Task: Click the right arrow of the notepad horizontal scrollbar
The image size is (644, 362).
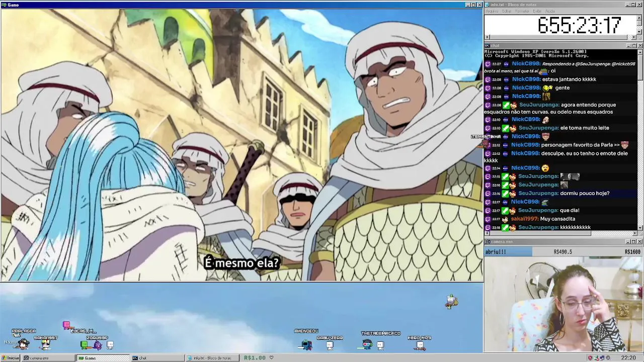Action: click(x=634, y=37)
